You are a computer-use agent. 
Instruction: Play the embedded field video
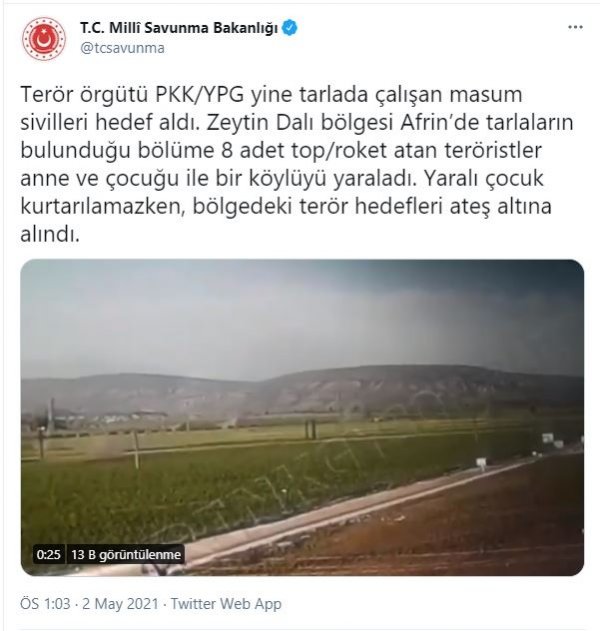pyautogui.click(x=302, y=417)
